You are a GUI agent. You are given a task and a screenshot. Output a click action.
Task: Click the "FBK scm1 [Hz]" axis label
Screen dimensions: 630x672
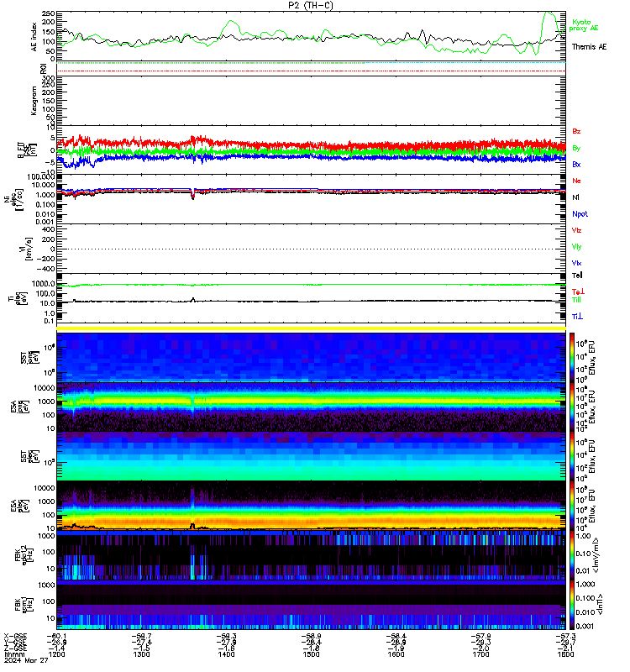click(x=24, y=605)
